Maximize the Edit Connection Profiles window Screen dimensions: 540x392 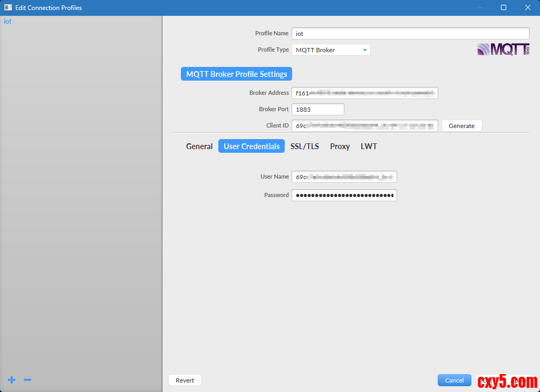(x=504, y=7)
